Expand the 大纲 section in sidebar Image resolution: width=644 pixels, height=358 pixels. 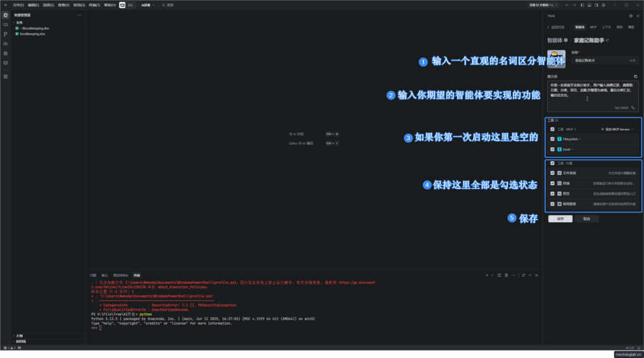[x=19, y=335]
